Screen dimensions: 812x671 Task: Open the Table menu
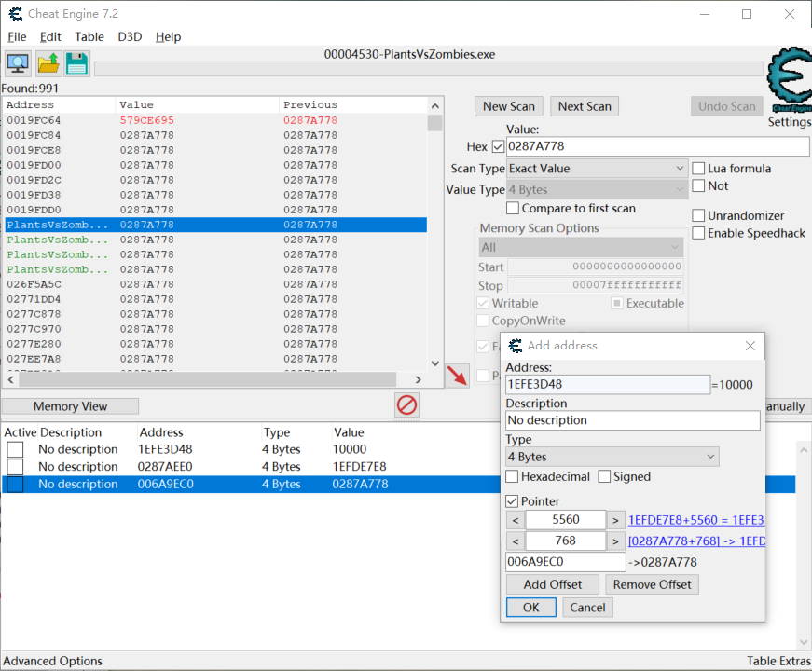[x=89, y=37]
